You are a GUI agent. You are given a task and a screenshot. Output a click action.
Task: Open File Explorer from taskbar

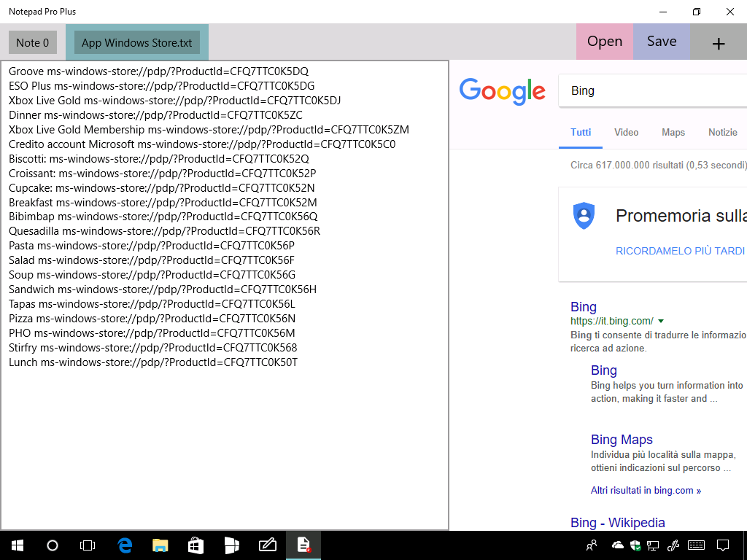tap(160, 545)
